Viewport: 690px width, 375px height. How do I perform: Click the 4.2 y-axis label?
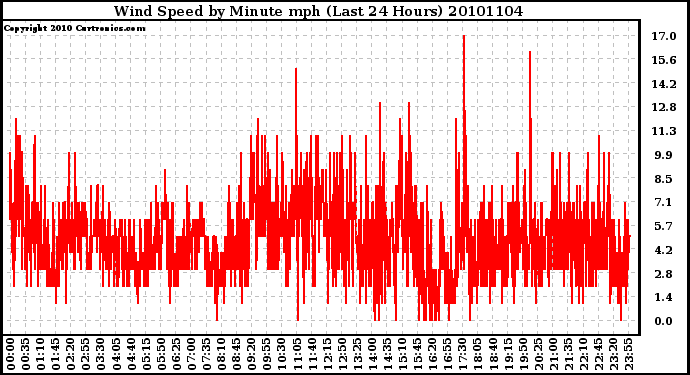[x=664, y=250]
